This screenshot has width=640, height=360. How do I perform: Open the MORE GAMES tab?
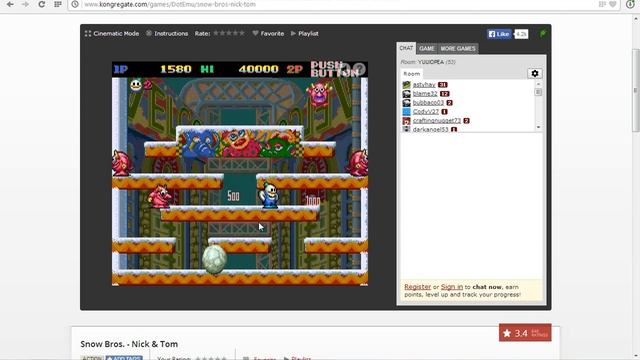[x=458, y=49]
